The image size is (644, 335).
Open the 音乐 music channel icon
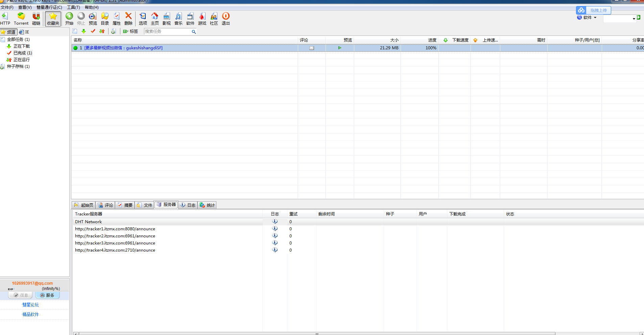[178, 19]
